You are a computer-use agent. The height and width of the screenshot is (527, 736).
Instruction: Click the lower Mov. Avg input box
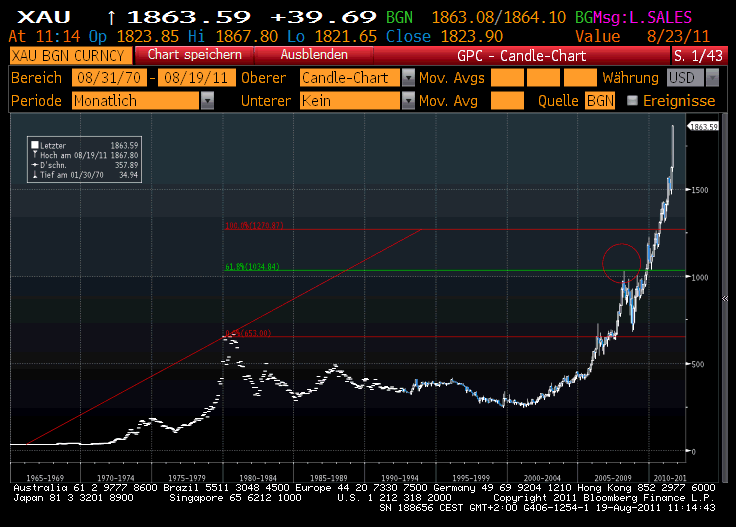pyautogui.click(x=507, y=100)
